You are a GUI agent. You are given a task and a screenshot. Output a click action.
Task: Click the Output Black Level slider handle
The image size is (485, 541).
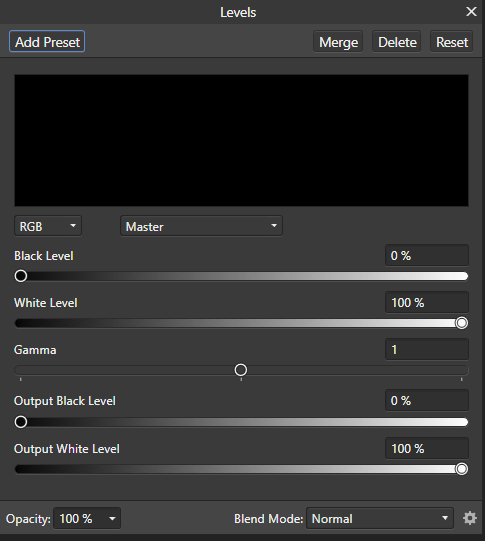tap(21, 422)
